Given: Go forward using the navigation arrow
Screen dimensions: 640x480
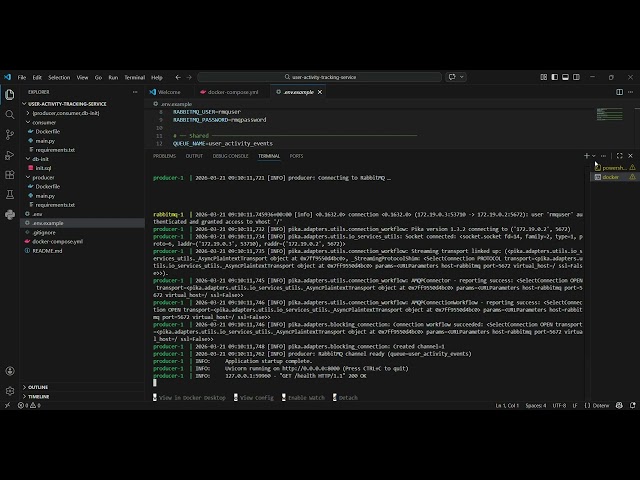Looking at the screenshot, I should (189, 77).
